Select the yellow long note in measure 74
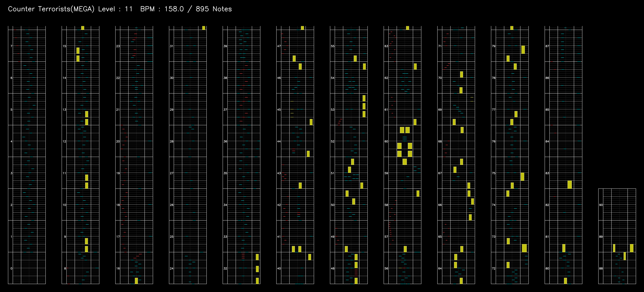644x292 pixels. 508,193
